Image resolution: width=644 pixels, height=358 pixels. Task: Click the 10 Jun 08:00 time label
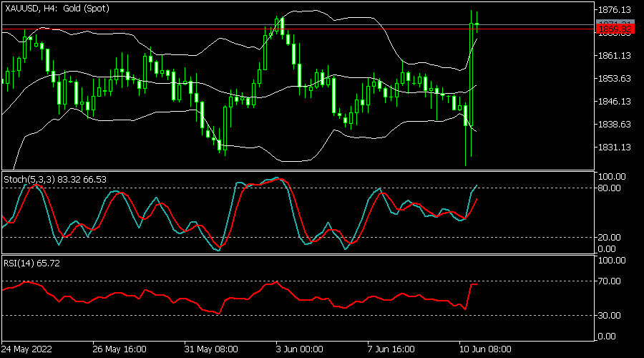(x=485, y=349)
